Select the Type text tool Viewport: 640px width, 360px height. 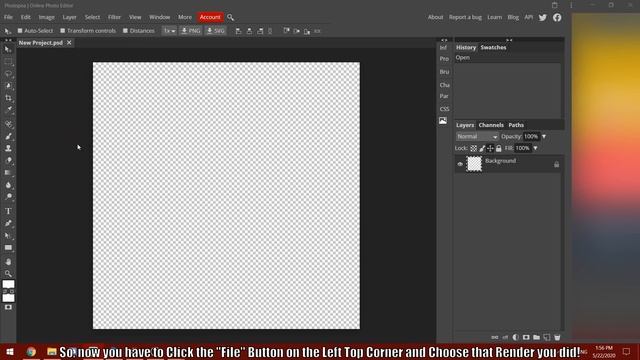(8, 211)
